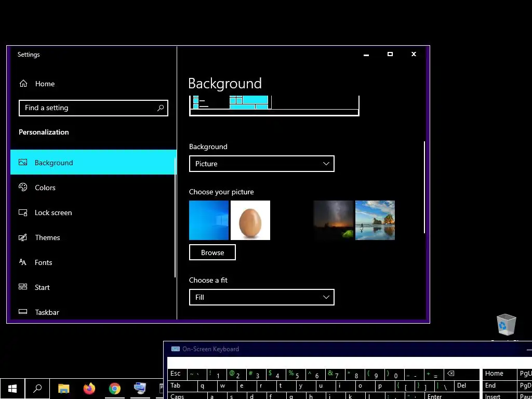Viewport: 532px width, 399px height.
Task: Click the e key on the On-Screen Keyboard
Action: click(246, 386)
